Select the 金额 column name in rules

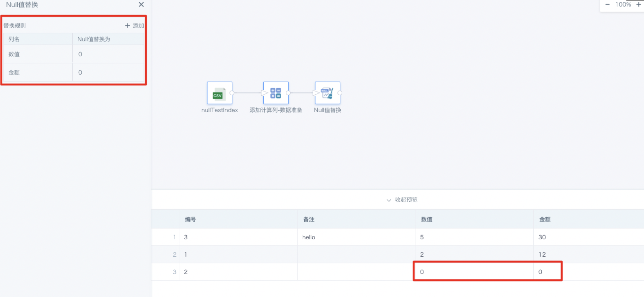coord(14,72)
